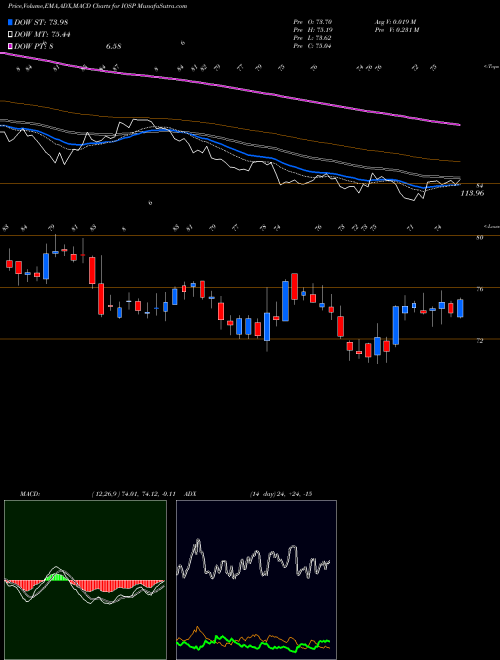This screenshot has height=660, width=500.
Task: Click the ADX indicator chart panel
Action: pos(256,580)
